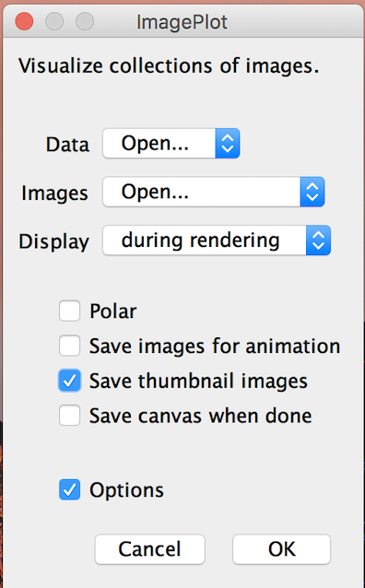Click the blue arrows on the Data popup
Screen dimensions: 365x588
click(x=228, y=143)
